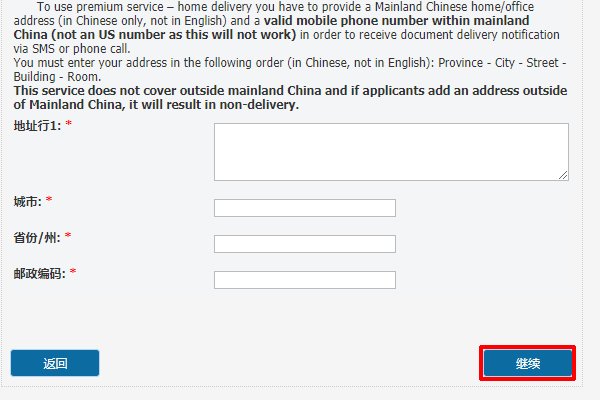Grab the address text area resize handle
Viewport: 600px width, 400px height.
[x=563, y=174]
